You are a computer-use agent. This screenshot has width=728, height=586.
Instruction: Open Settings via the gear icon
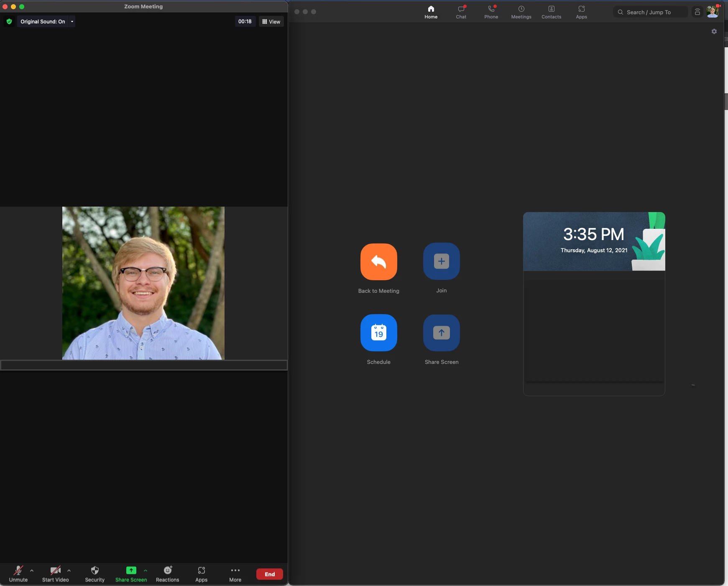tap(714, 31)
